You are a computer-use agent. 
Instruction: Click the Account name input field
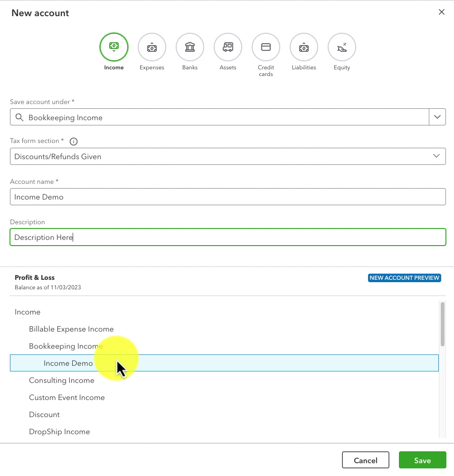(228, 197)
